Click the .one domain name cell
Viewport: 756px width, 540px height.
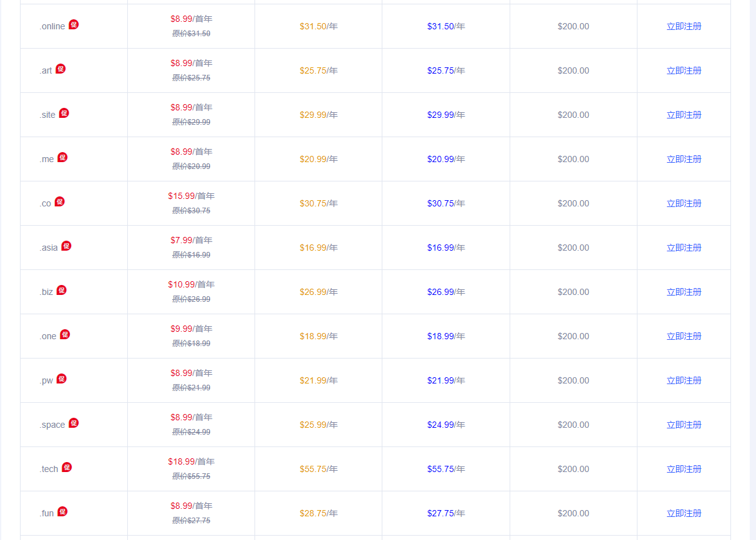click(48, 336)
